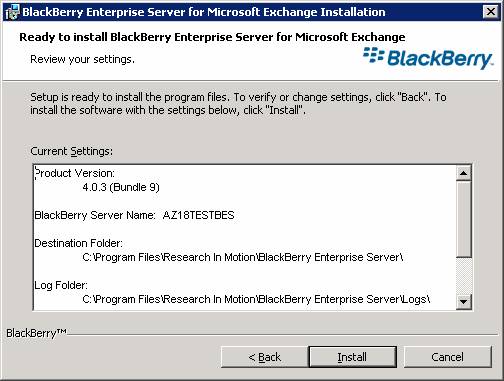Go back with the Back button
This screenshot has width=504, height=381.
[x=264, y=357]
